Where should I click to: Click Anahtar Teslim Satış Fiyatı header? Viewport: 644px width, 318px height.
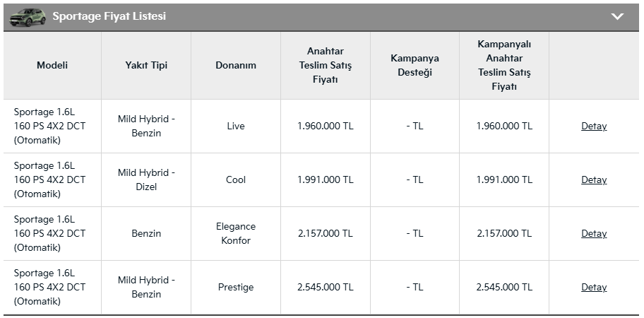(x=325, y=66)
